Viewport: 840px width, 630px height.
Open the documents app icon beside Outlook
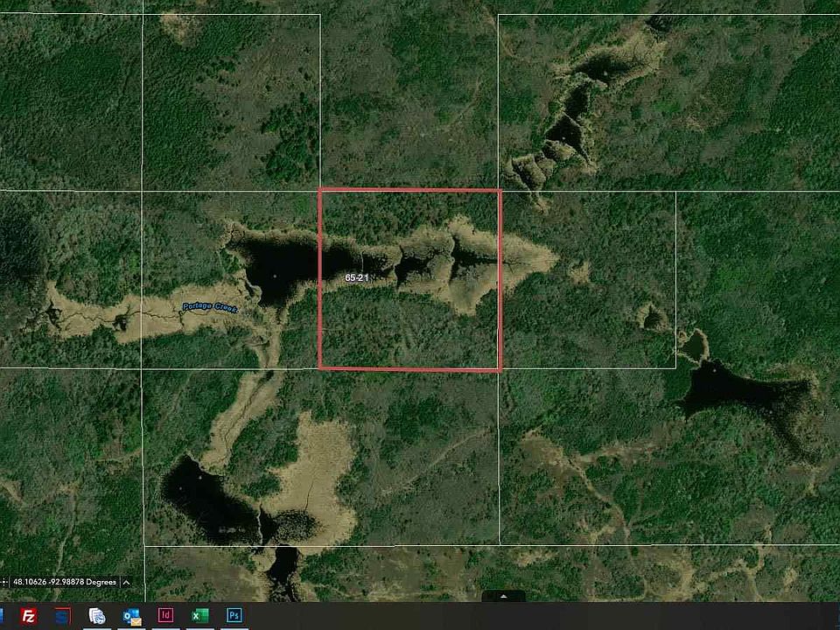click(x=97, y=615)
